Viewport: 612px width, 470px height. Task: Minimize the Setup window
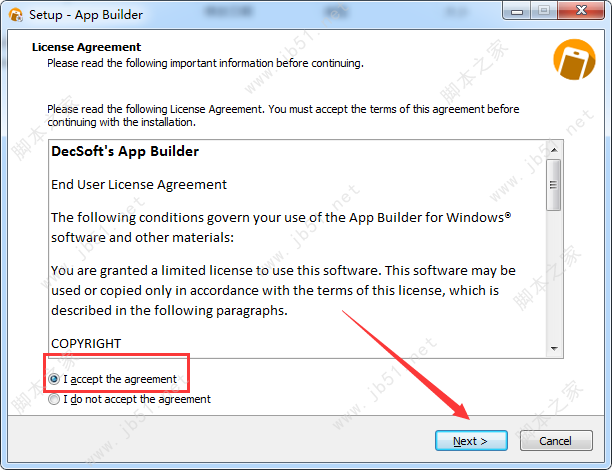(517, 11)
